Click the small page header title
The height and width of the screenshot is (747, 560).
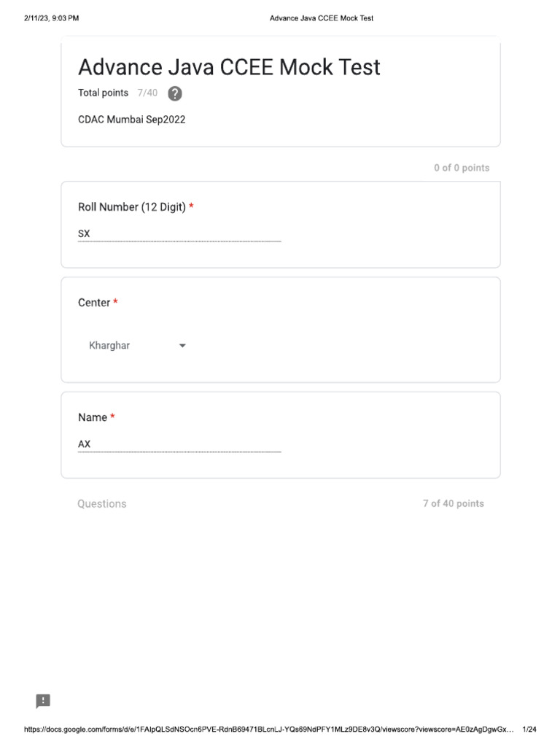click(321, 18)
